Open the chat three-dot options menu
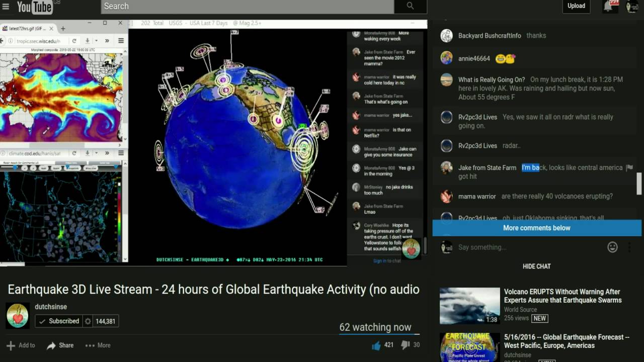The width and height of the screenshot is (644, 362). pyautogui.click(x=629, y=247)
